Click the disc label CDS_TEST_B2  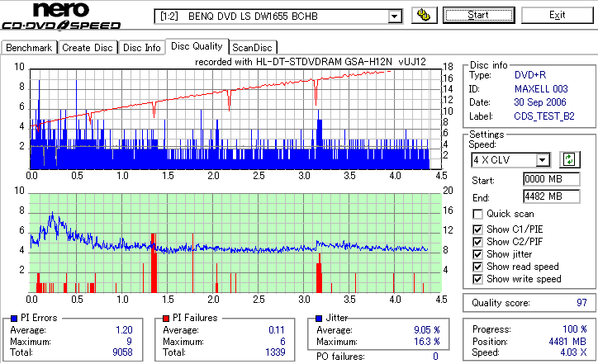point(544,116)
